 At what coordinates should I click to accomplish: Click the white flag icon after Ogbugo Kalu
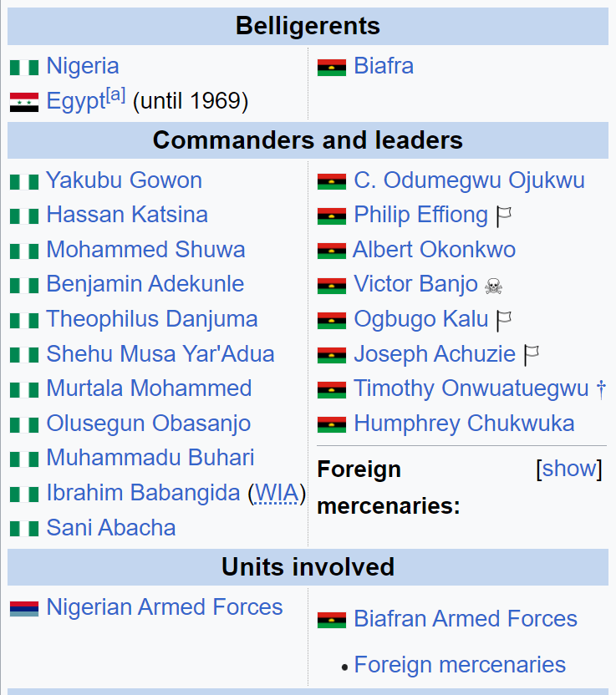tap(503, 321)
